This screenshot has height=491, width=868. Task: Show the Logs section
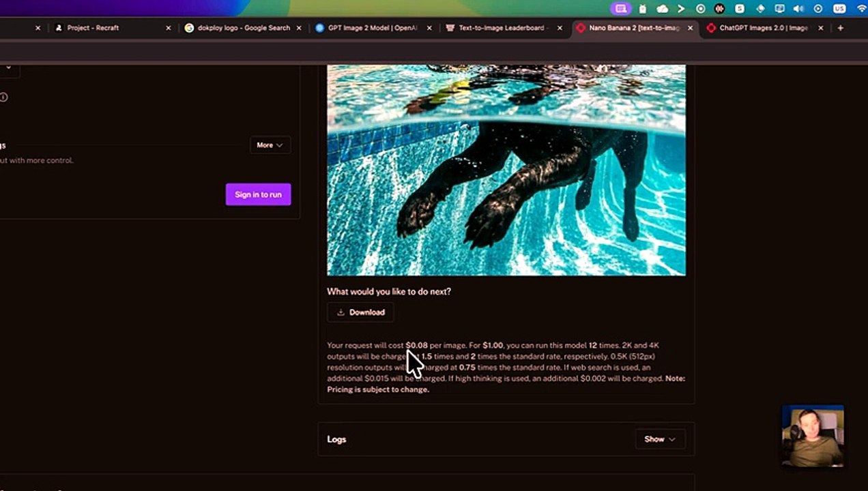pos(660,439)
